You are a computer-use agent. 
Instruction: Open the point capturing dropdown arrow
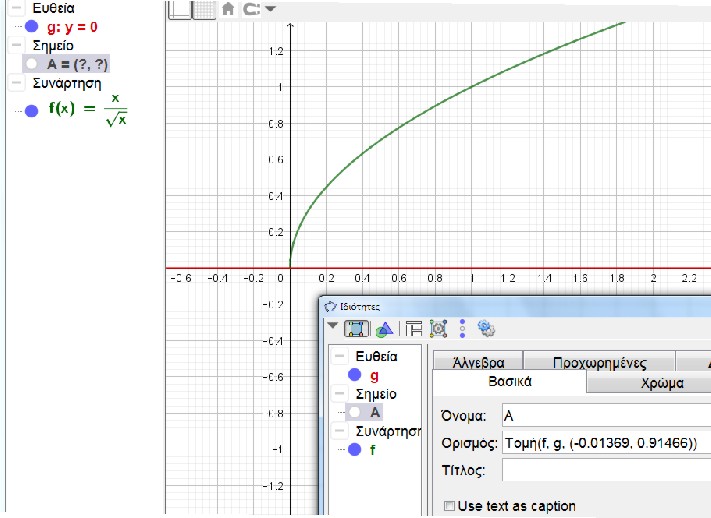(x=270, y=8)
